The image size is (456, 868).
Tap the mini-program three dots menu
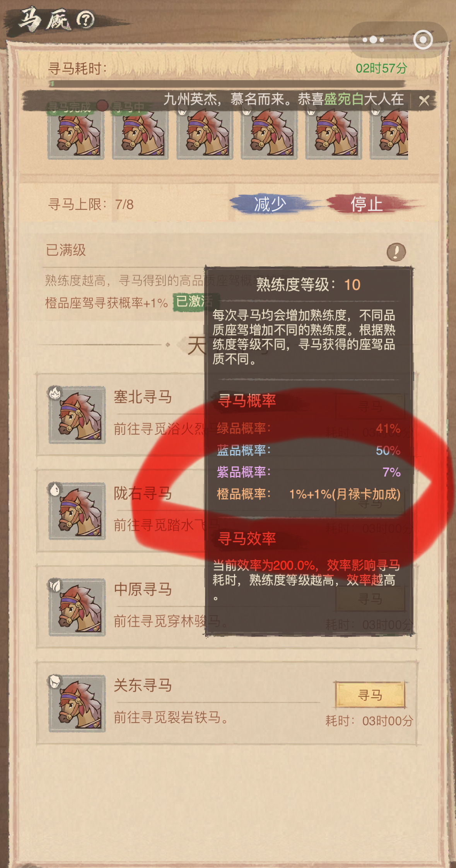373,39
